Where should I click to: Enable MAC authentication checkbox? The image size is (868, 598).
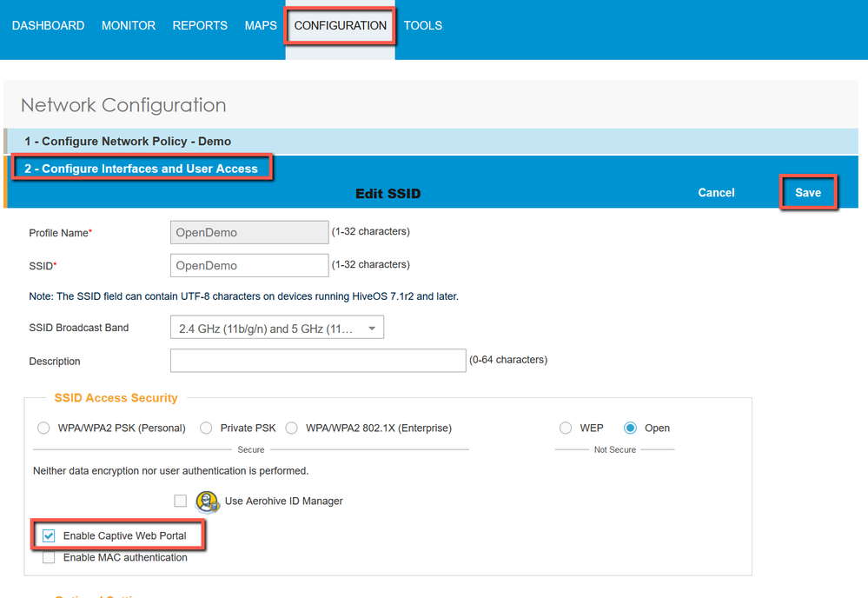point(50,558)
